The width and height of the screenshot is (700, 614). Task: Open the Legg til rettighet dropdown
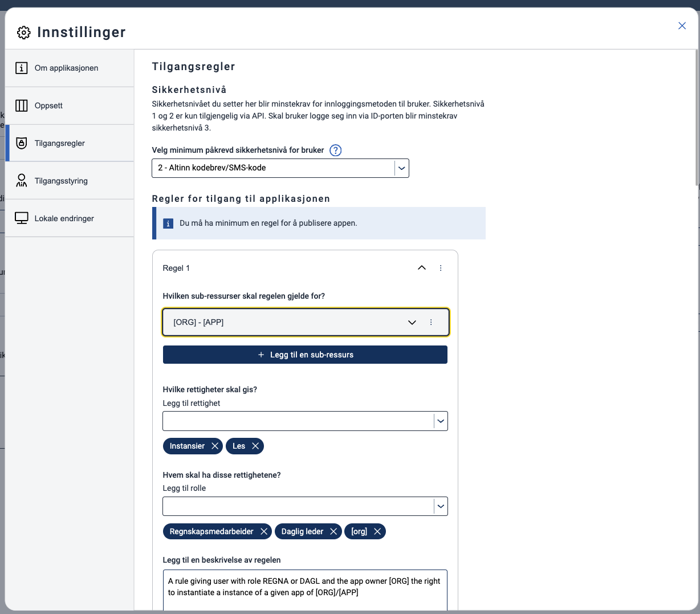(x=306, y=421)
